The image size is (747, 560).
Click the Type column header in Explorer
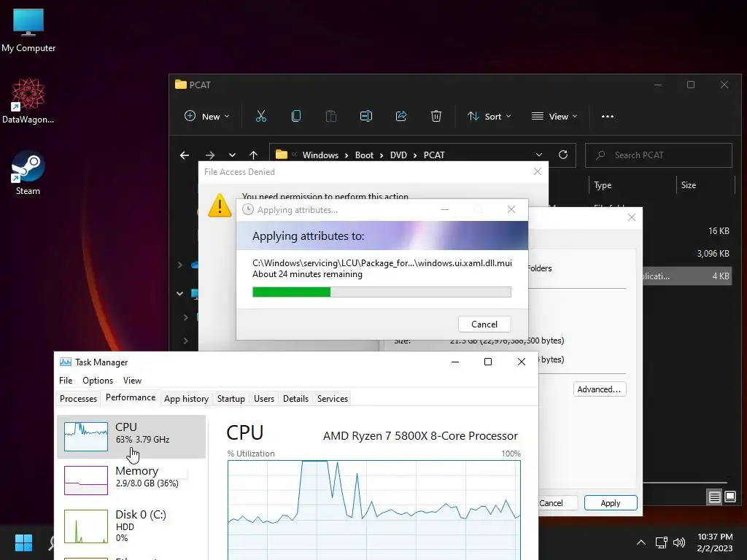click(633, 185)
